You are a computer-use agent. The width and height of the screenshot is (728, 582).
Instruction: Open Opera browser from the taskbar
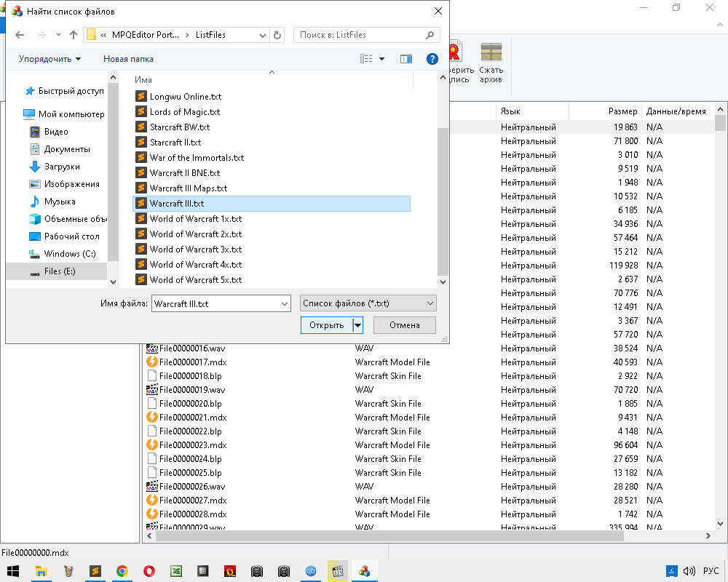point(149,571)
